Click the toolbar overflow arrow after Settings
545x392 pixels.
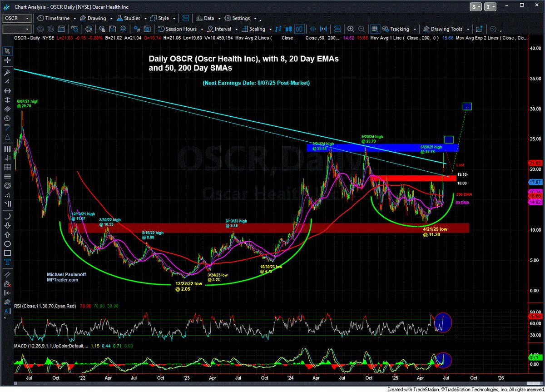[260, 20]
